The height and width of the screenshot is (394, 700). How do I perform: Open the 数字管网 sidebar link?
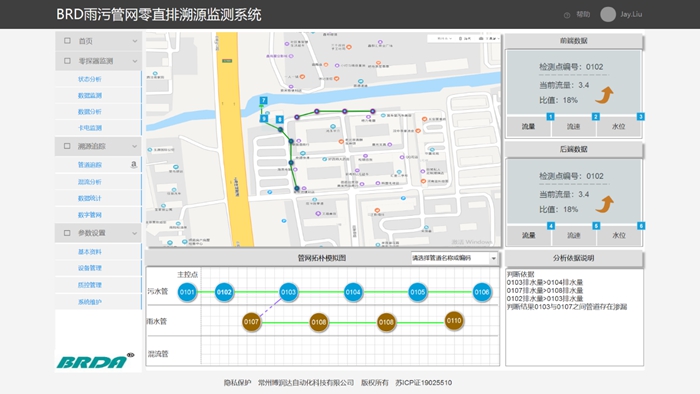[90, 215]
